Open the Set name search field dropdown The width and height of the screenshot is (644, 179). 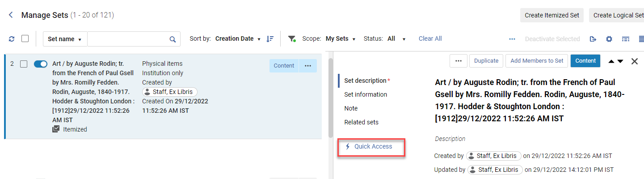65,39
